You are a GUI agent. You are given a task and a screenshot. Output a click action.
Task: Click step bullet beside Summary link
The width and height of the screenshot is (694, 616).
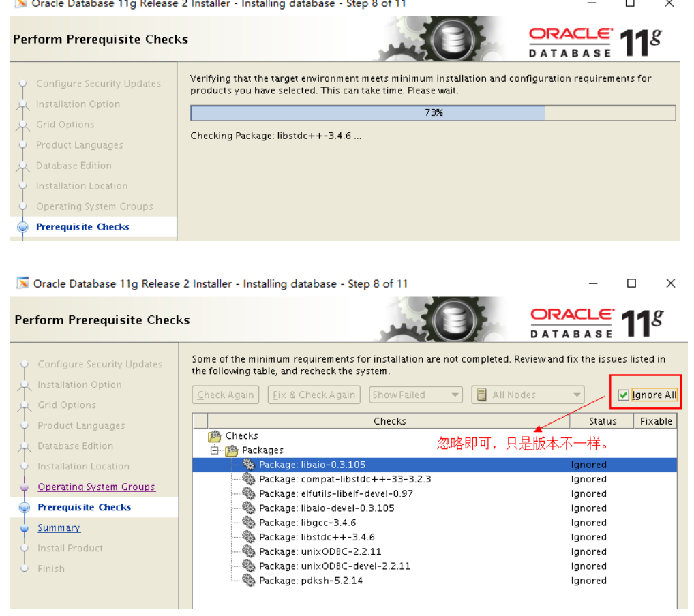25,528
